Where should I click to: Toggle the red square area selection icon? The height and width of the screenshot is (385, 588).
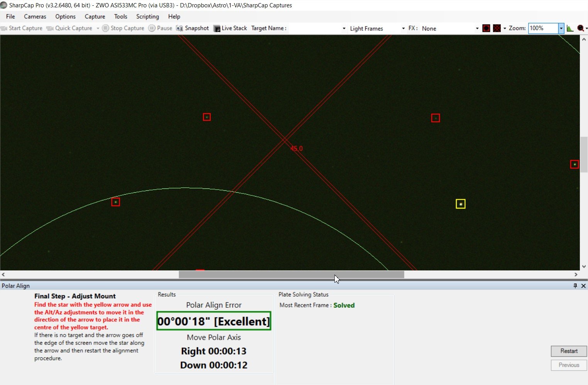486,28
